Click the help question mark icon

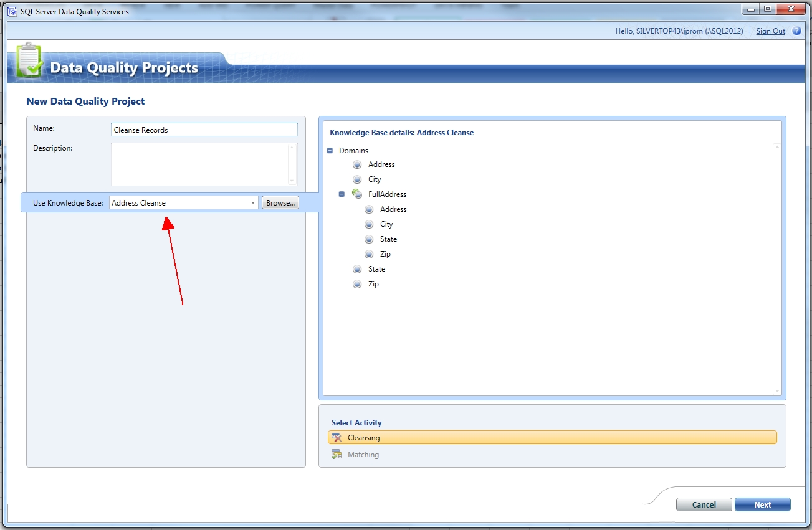click(x=796, y=31)
